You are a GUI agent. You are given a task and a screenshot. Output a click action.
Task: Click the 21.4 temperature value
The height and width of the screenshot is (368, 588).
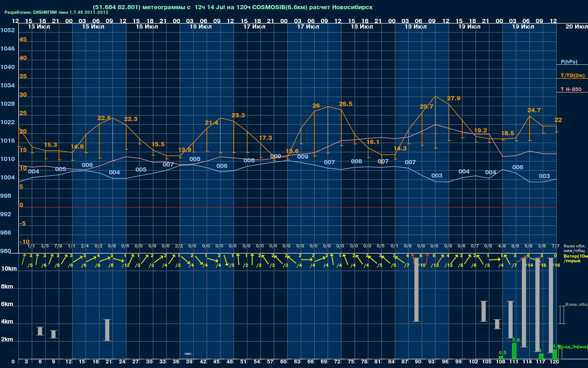click(x=212, y=123)
